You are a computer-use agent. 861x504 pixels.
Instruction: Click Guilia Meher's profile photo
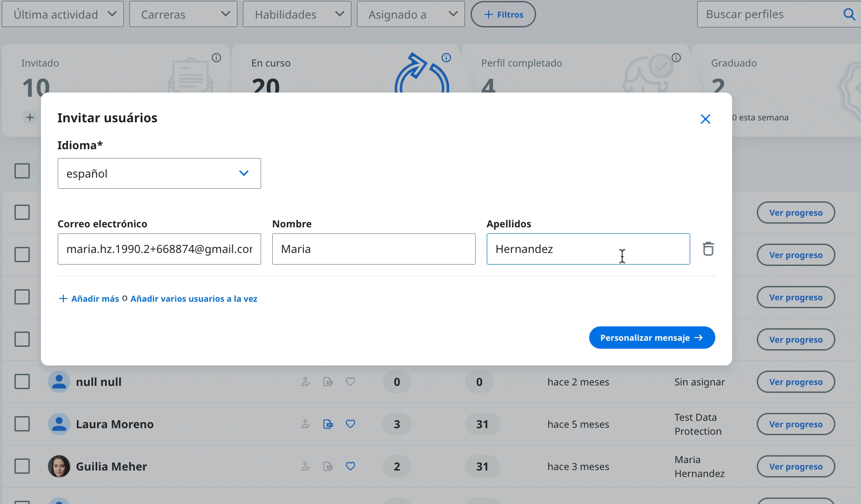[59, 466]
